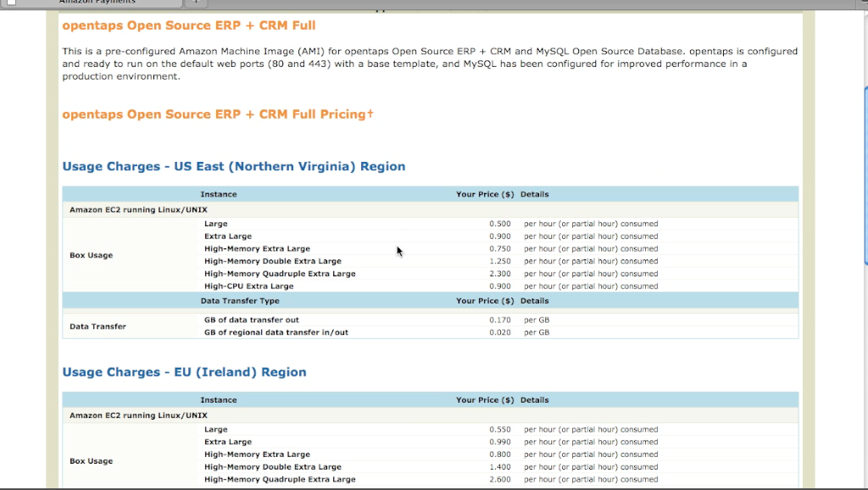Click the 0.020 regional transfer price
868x490 pixels.
click(500, 333)
